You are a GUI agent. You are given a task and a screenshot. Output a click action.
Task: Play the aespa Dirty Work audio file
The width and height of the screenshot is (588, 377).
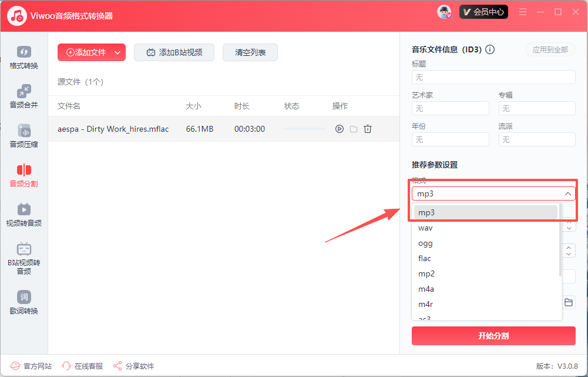tap(340, 129)
